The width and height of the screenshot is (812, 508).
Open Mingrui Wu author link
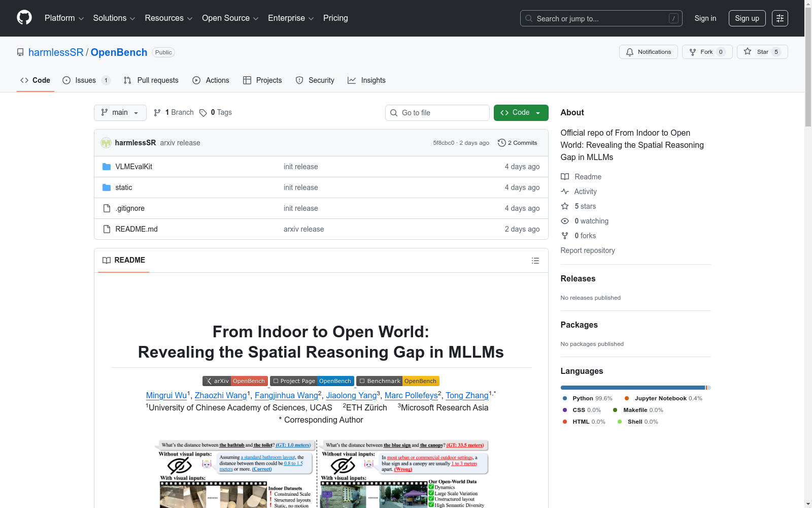point(166,396)
